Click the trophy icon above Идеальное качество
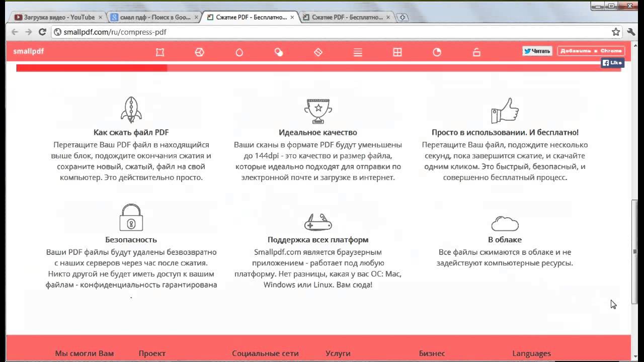 click(x=318, y=111)
